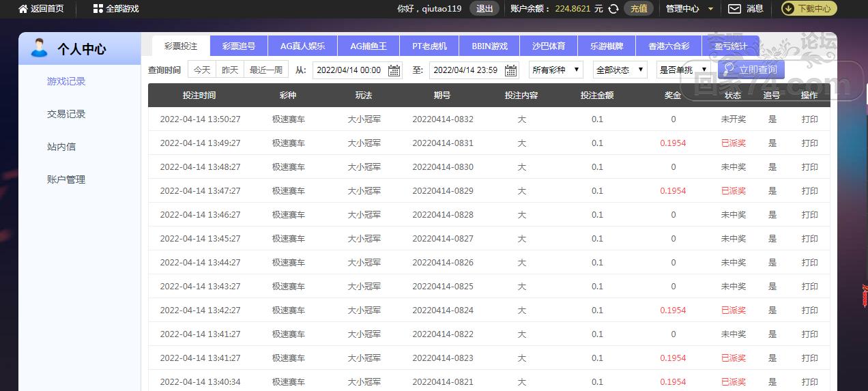Click the magnifier on 立即查询
Viewport: 868px width, 391px height.
click(x=729, y=70)
